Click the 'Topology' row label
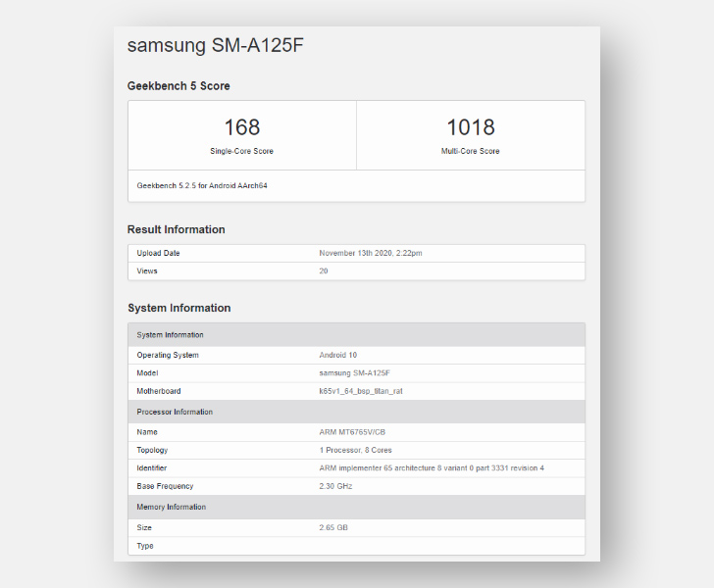This screenshot has height=588, width=714. click(152, 450)
